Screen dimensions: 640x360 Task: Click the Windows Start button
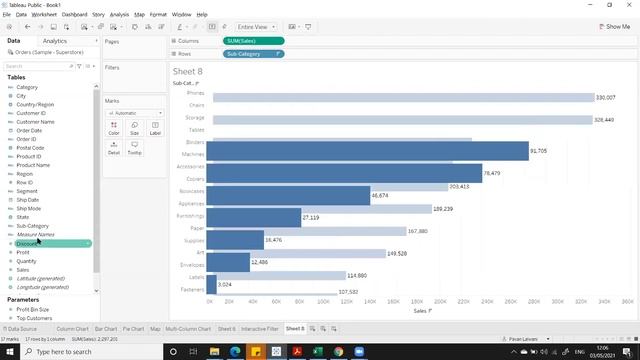[10, 351]
